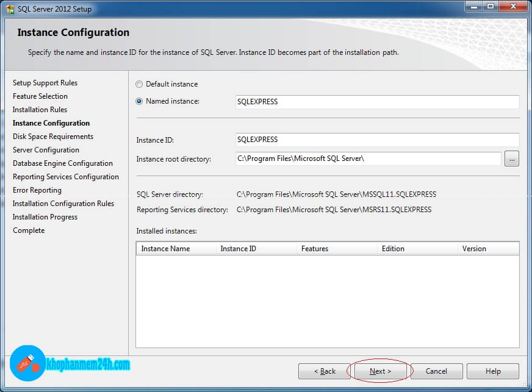Select Feature Selection step in sidebar
Viewport: 532px width, 392px height.
[x=40, y=96]
